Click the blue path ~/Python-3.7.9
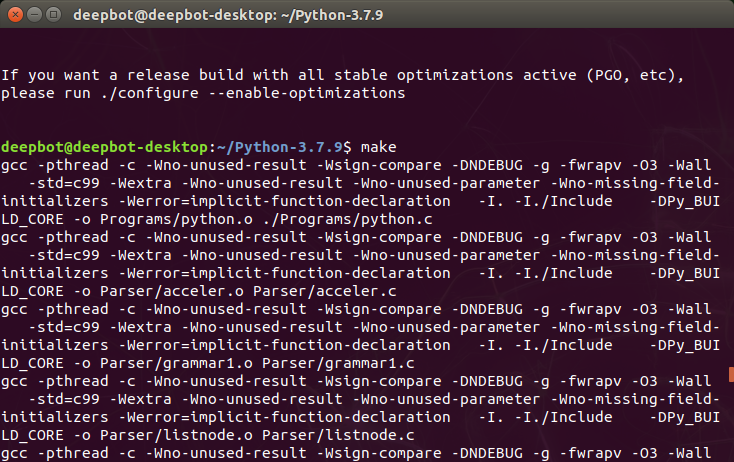734x462 pixels. [279, 147]
